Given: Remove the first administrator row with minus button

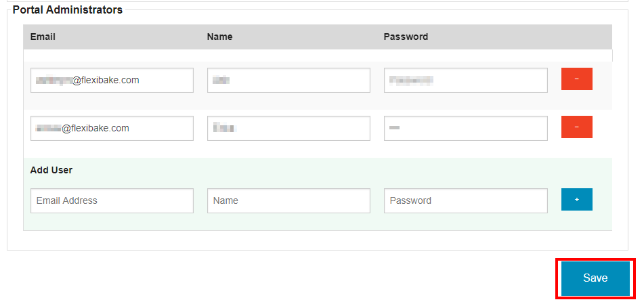Looking at the screenshot, I should 577,79.
